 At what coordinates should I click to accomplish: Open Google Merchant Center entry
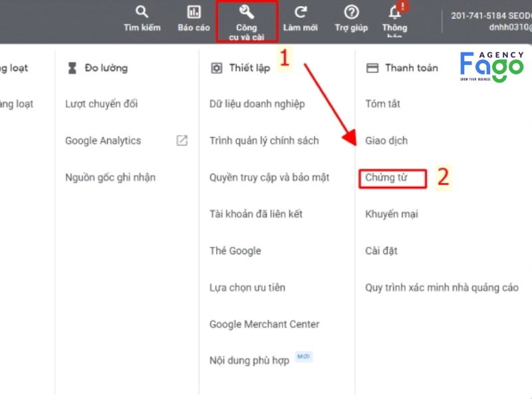click(263, 324)
